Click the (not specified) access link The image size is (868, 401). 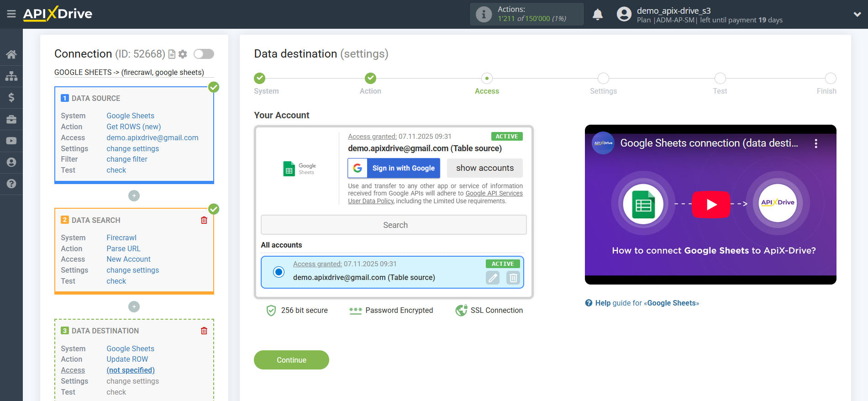(131, 370)
